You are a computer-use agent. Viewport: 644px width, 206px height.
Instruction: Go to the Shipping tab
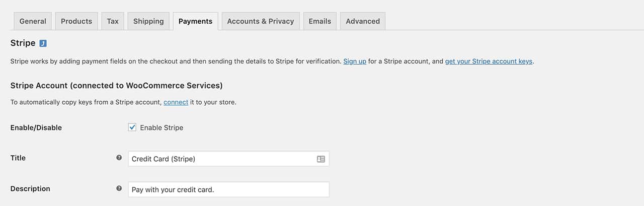tap(148, 21)
